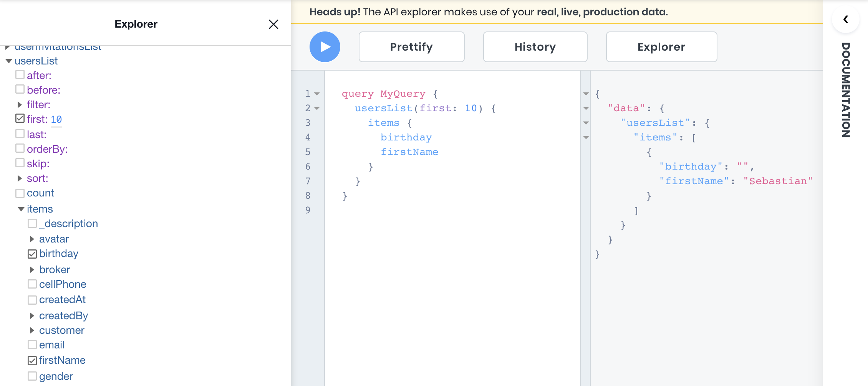Close the Explorer panel with X icon
Image resolution: width=868 pixels, height=386 pixels.
tap(273, 25)
